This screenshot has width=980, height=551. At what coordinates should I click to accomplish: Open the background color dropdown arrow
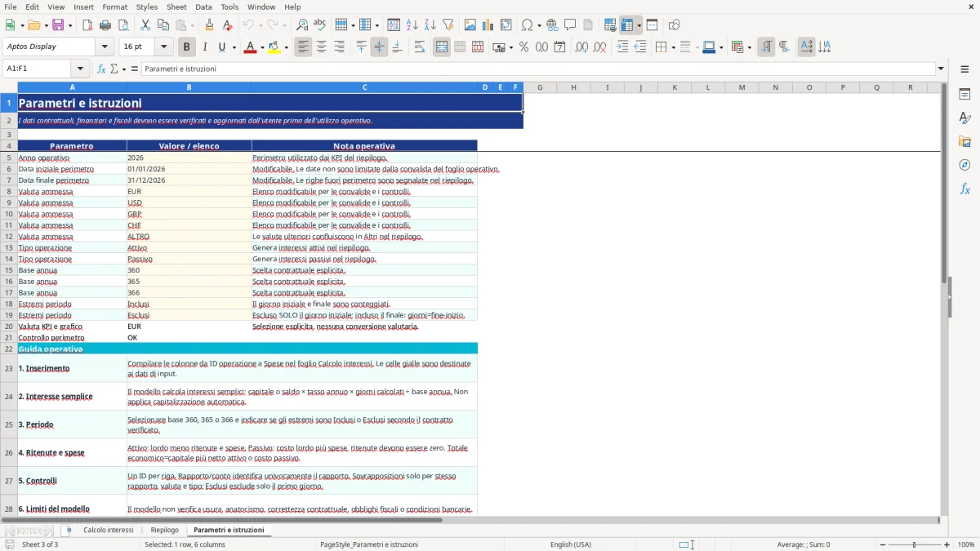click(x=286, y=47)
